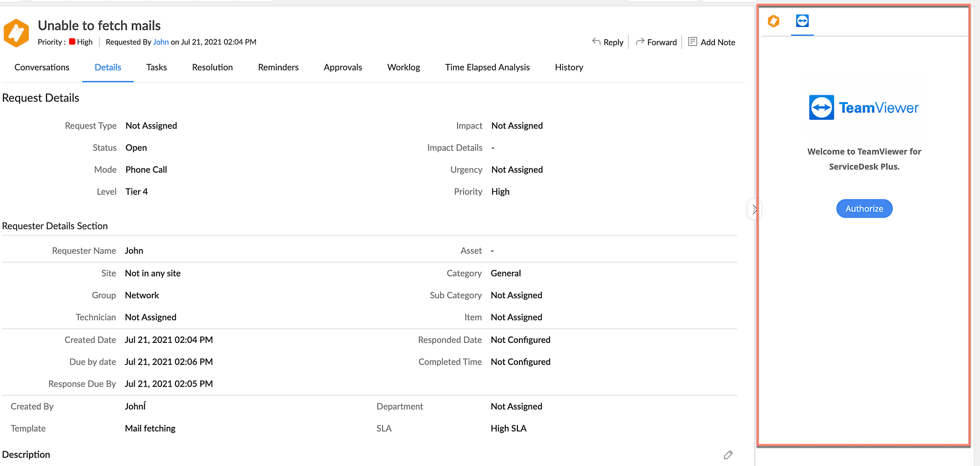Viewport: 980px width, 466px height.
Task: View the Worklog tab
Action: (x=403, y=67)
